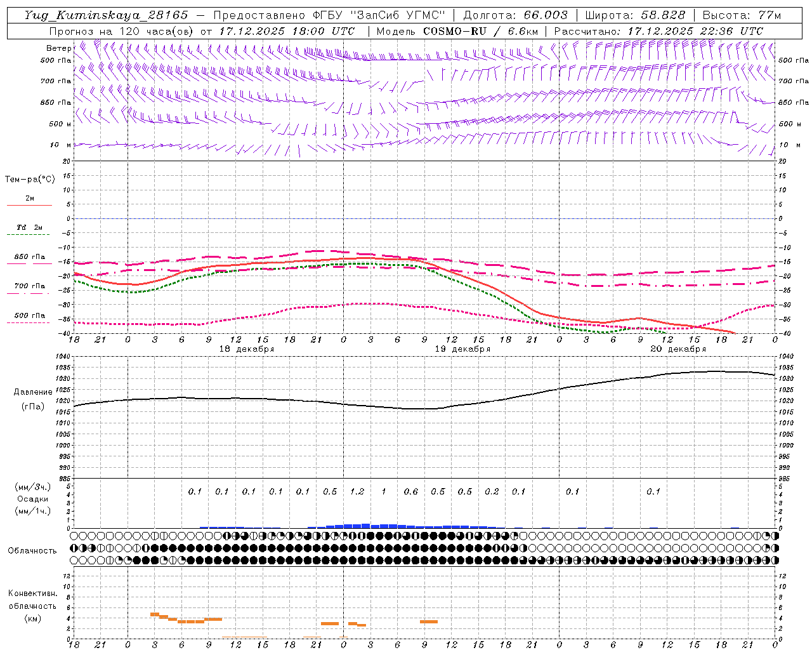
Task: Click the precipitation value 1 after 1.2
Action: coord(384,491)
